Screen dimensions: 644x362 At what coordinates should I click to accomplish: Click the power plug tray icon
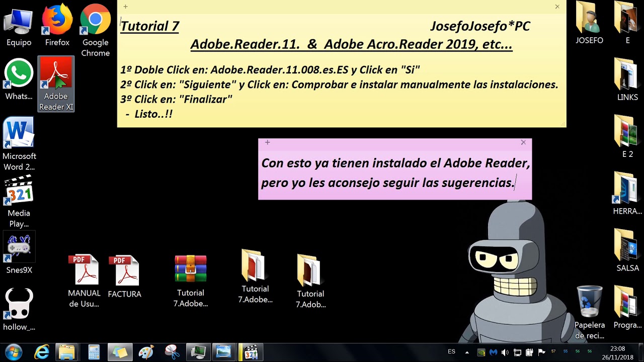click(x=529, y=352)
